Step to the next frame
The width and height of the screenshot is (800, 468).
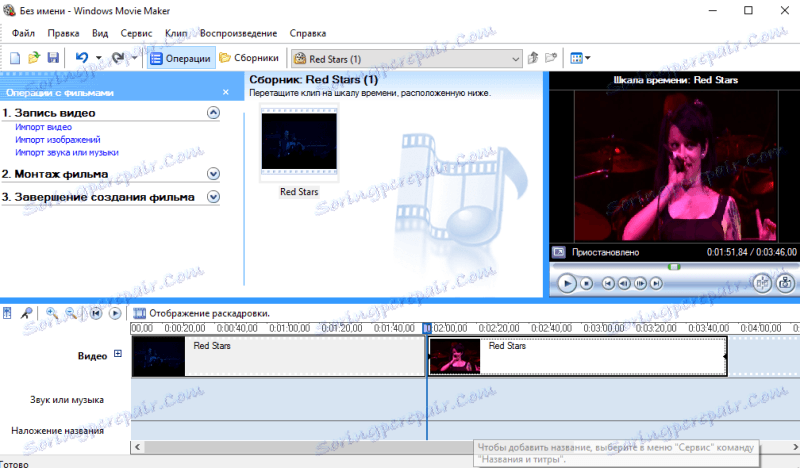[640, 283]
